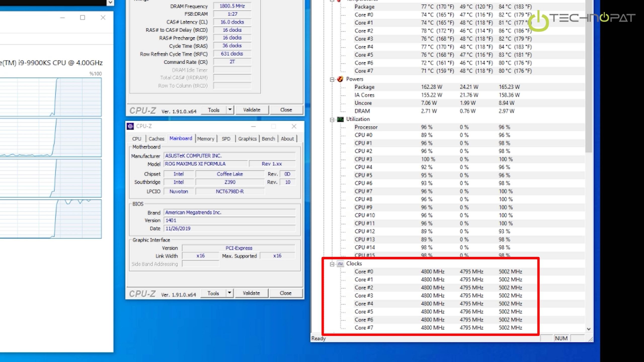Open Tools dropdown arrow in upper CPU-Z window
Screen dimensions: 644x362
point(230,110)
